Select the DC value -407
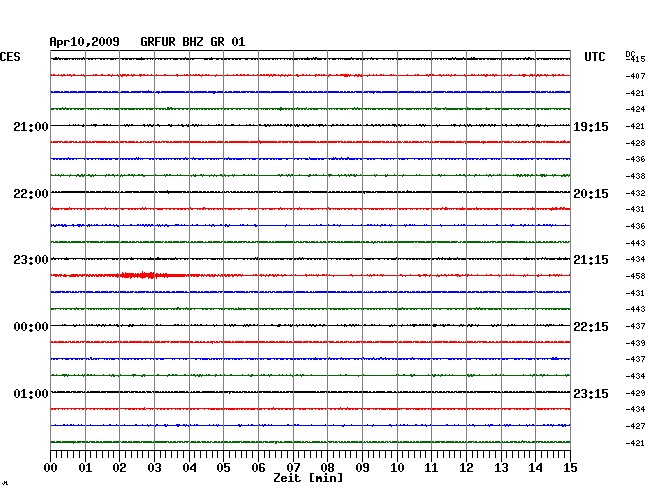Screen dimensions: 650x494 (x=635, y=76)
